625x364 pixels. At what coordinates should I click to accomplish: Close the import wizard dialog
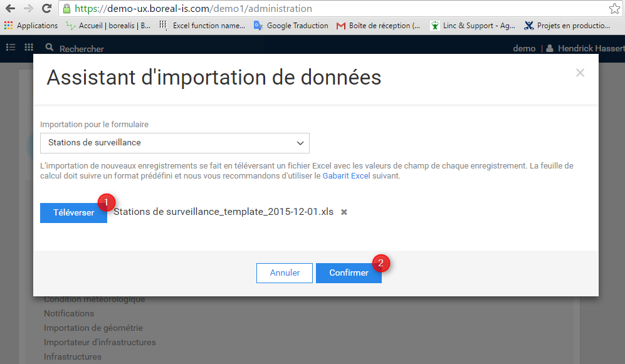pos(580,73)
